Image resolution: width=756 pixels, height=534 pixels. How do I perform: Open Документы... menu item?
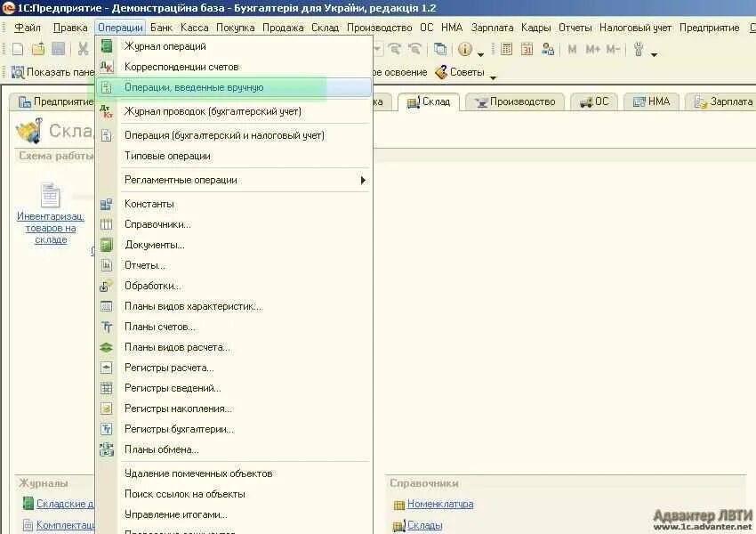coord(234,245)
